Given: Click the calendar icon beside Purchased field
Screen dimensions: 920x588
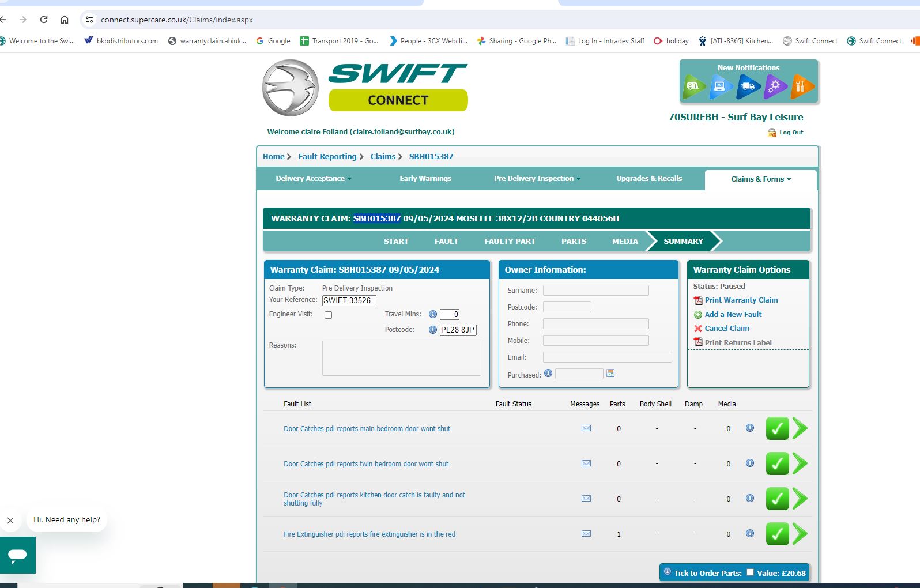Looking at the screenshot, I should pyautogui.click(x=610, y=374).
